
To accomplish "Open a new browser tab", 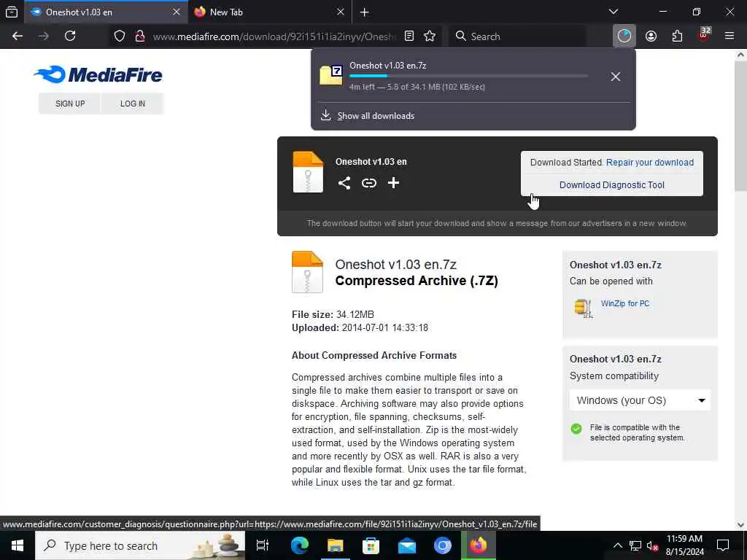I will [x=365, y=12].
